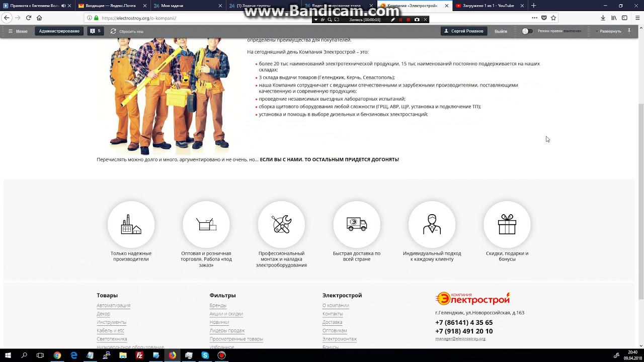Open the Firefox library icon
644x362 pixels.
point(614,18)
